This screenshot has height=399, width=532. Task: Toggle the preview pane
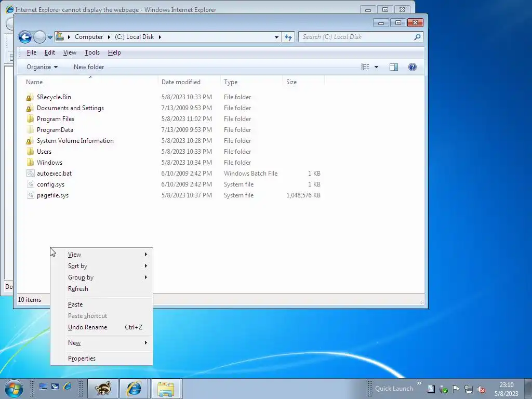[394, 67]
